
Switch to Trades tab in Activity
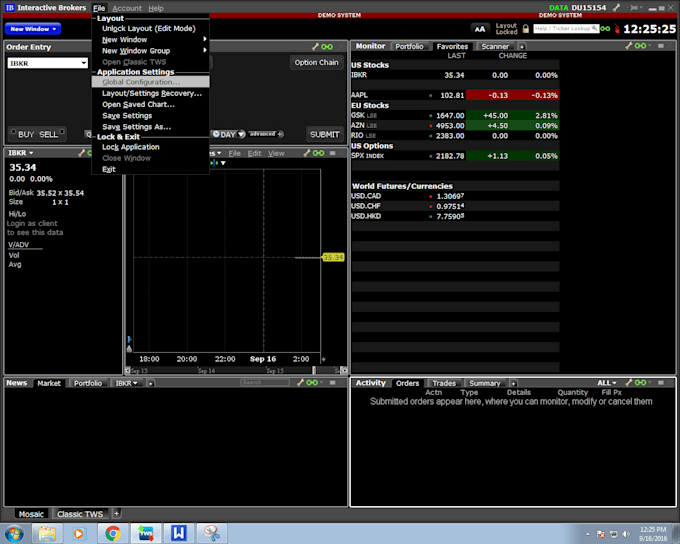click(x=444, y=383)
